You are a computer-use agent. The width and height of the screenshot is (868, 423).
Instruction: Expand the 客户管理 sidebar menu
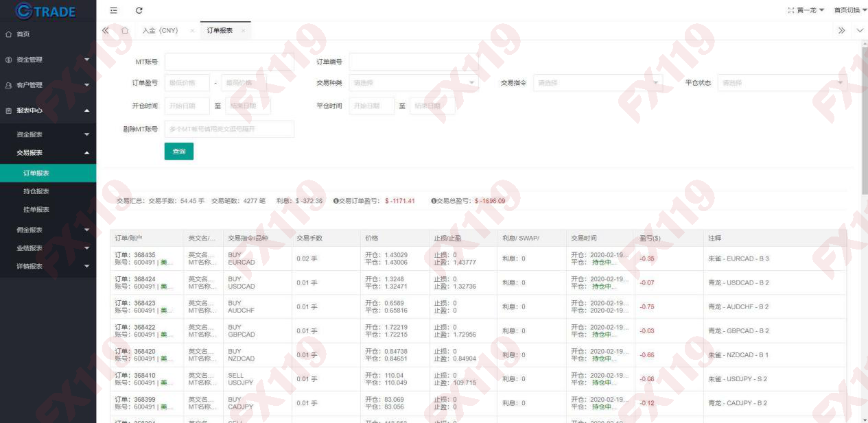click(48, 85)
